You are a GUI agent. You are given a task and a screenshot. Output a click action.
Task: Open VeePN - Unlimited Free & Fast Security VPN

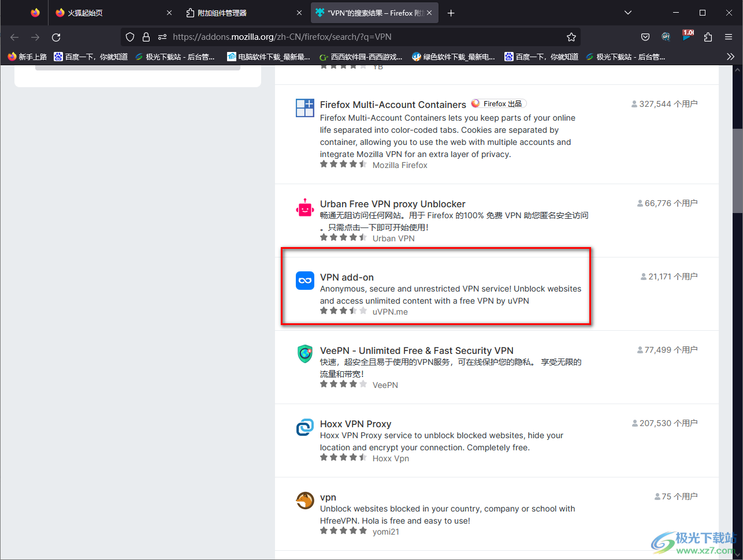pos(417,350)
